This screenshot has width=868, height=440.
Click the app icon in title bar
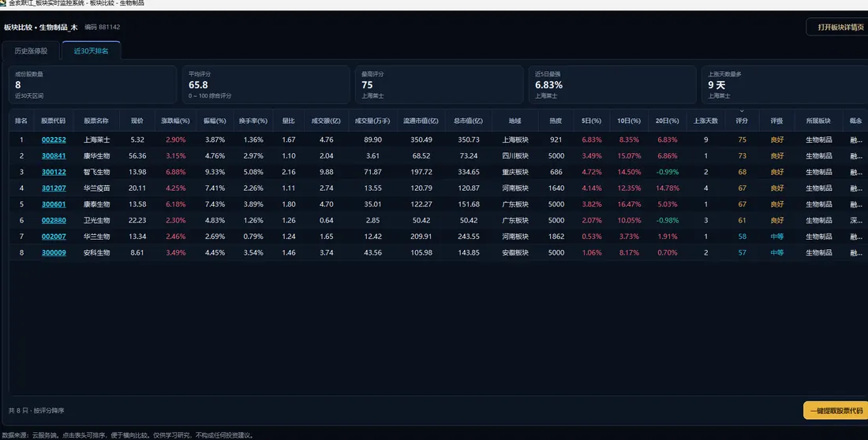coord(3,3)
